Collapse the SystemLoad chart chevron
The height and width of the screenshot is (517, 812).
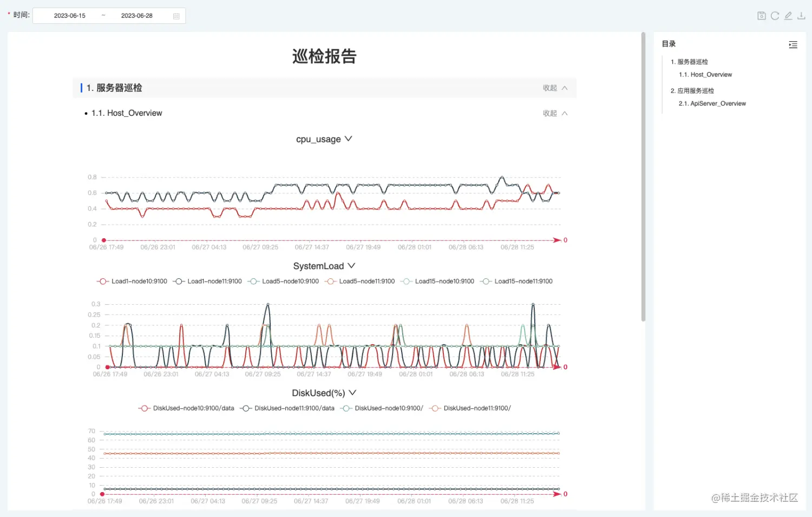351,266
